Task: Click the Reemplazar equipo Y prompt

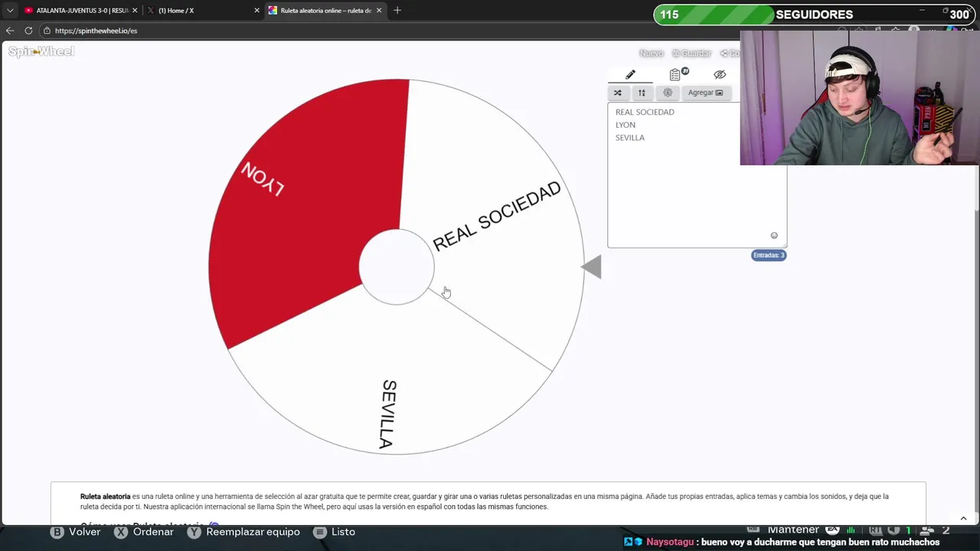Action: click(x=243, y=532)
